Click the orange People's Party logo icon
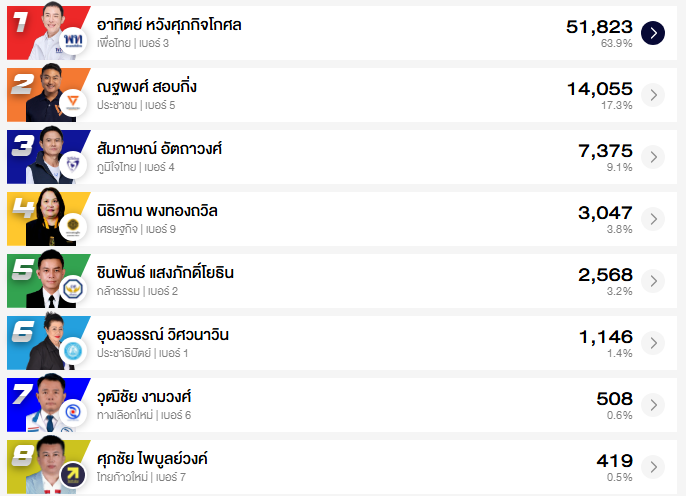 [73, 103]
